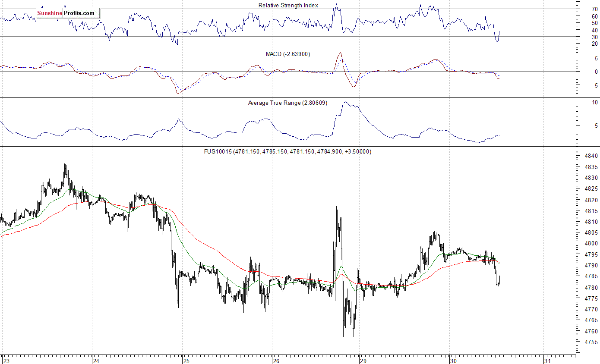This screenshot has width=600, height=364.
Task: Click date label 31 on time axis
Action: coord(547,361)
